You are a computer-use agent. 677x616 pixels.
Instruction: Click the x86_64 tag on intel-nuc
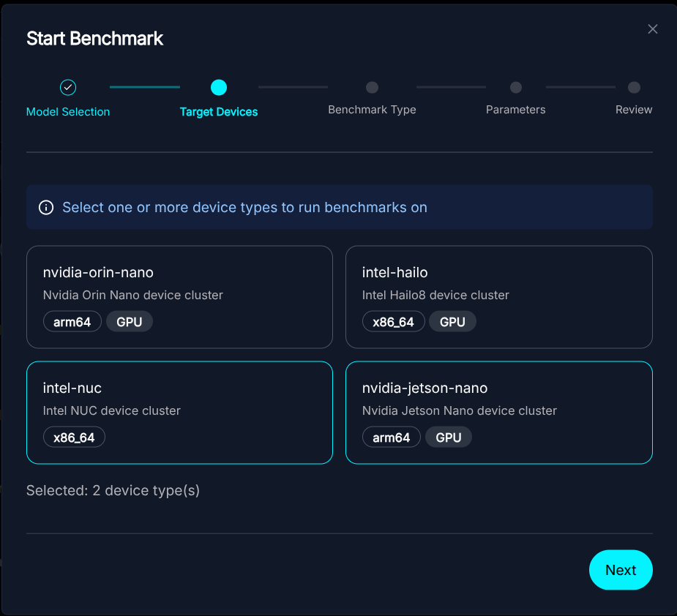pos(74,437)
